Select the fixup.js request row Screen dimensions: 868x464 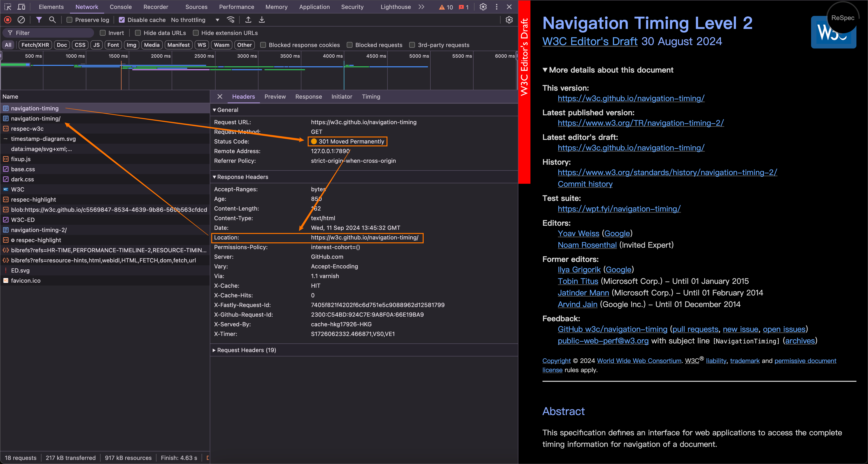pyautogui.click(x=105, y=159)
